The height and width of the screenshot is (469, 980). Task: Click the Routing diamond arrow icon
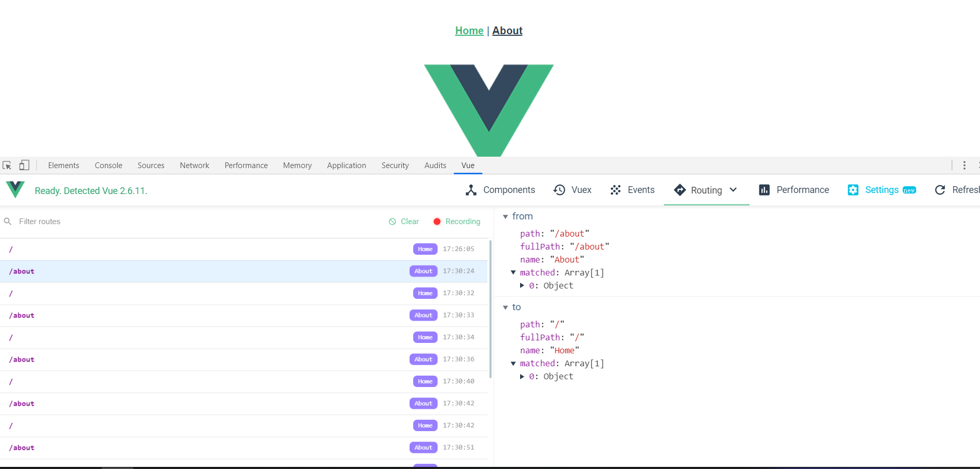pos(679,190)
